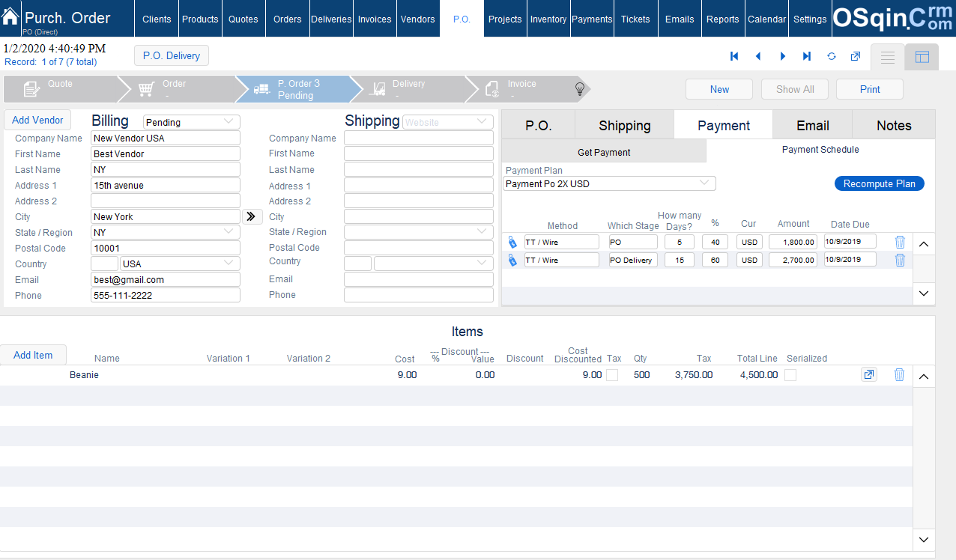Viewport: 956px width, 560px height.
Task: Select the Payment Schedule sub-tab
Action: pyautogui.click(x=820, y=150)
